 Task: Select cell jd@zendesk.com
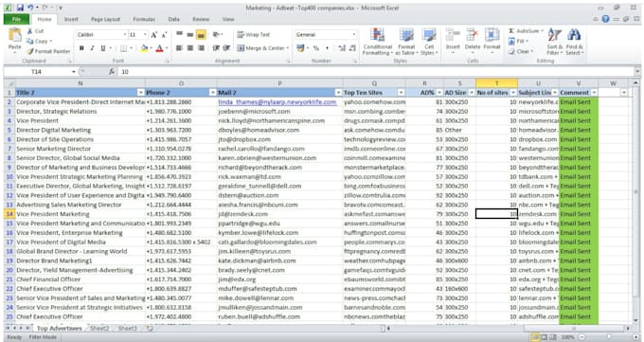pos(280,214)
